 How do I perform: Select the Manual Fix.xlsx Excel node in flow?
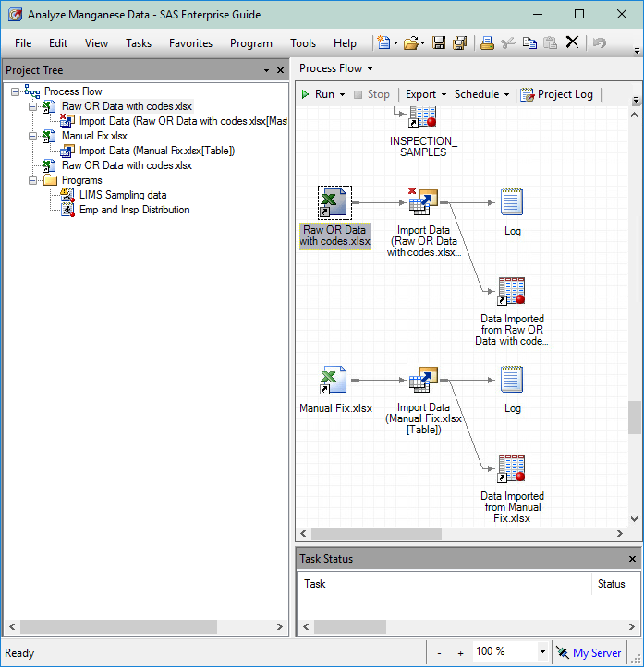coord(334,380)
